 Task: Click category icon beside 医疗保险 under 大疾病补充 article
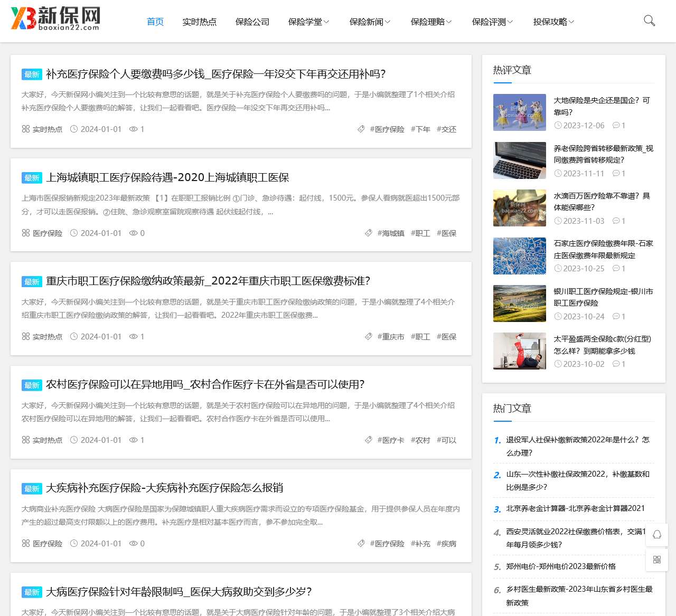pos(25,543)
